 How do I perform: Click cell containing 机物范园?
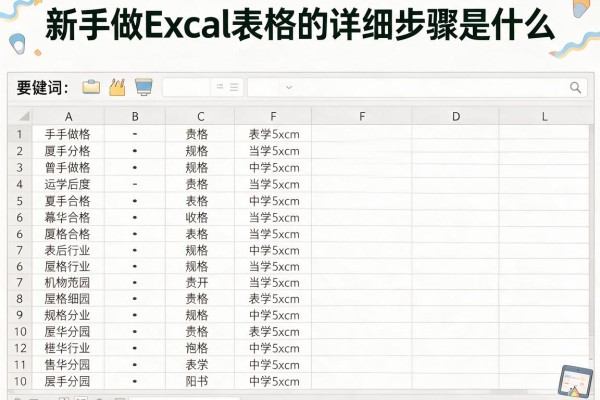click(x=68, y=283)
